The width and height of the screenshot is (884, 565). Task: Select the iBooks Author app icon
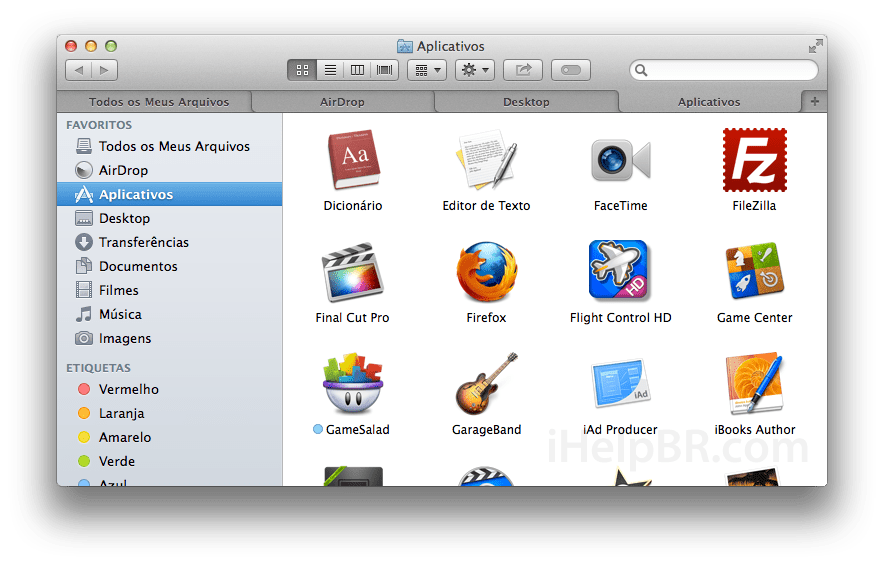(754, 383)
